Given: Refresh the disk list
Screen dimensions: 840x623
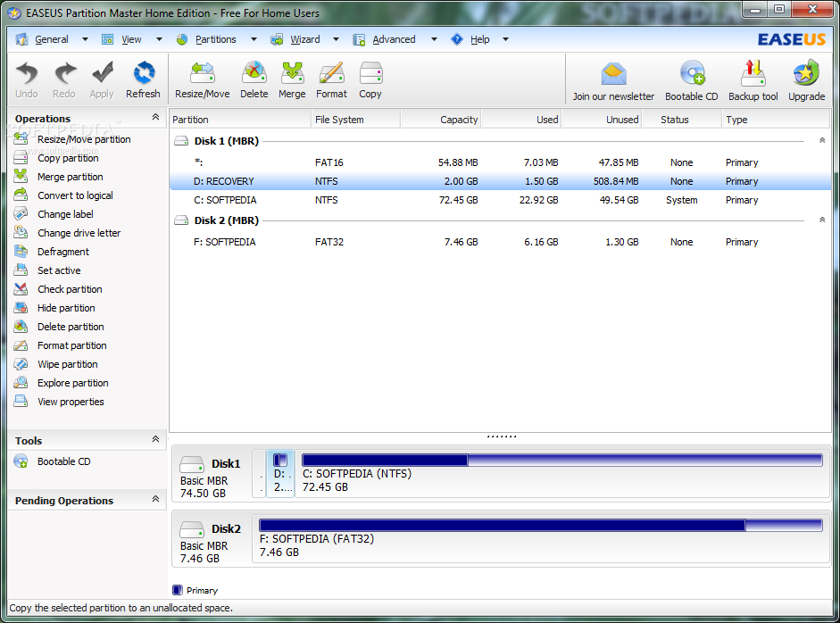Looking at the screenshot, I should tap(143, 79).
